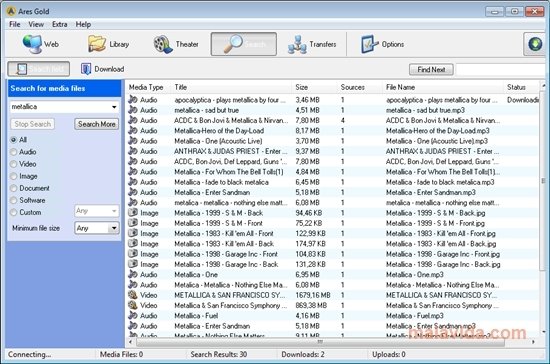Screen dimensions: 550x364
Task: Click the Find Next text input field
Action: (x=501, y=69)
